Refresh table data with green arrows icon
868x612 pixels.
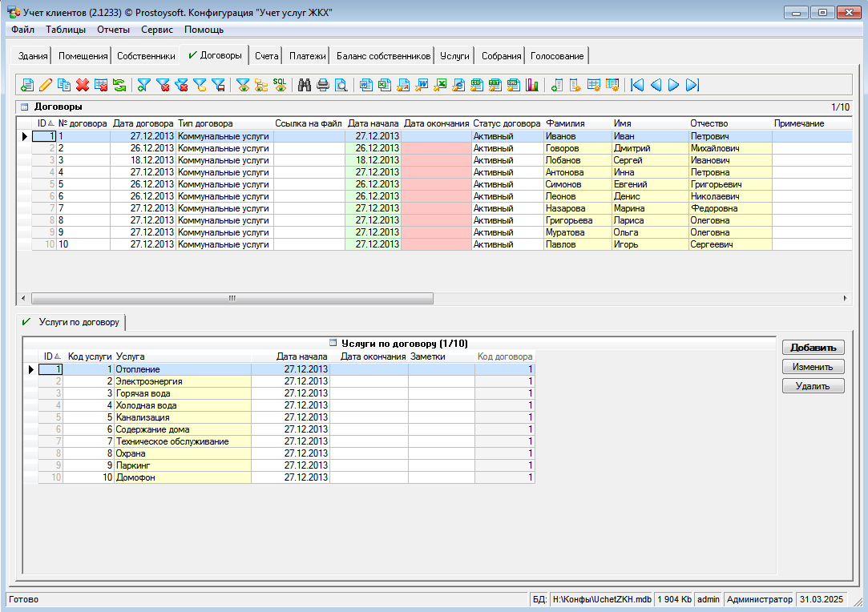pyautogui.click(x=119, y=85)
